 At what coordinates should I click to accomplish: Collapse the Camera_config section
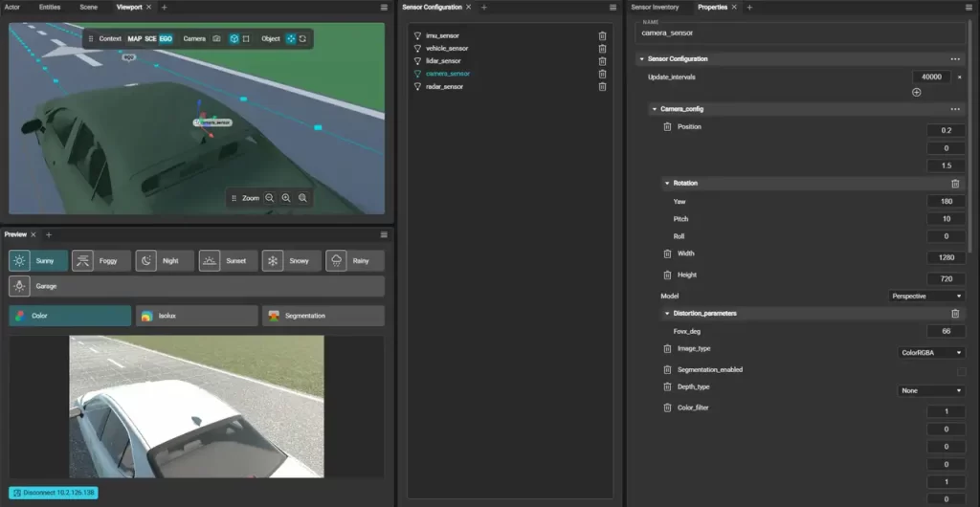click(655, 109)
